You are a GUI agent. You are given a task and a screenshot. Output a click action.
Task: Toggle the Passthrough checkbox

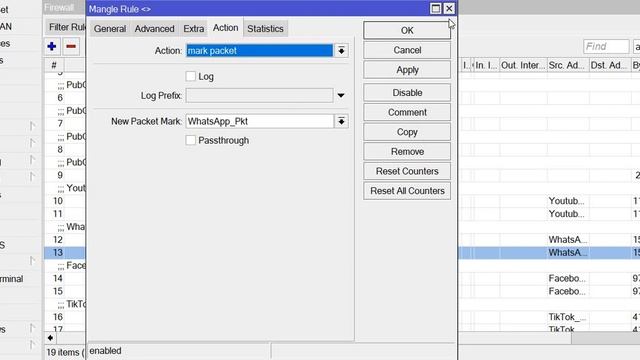pos(191,140)
